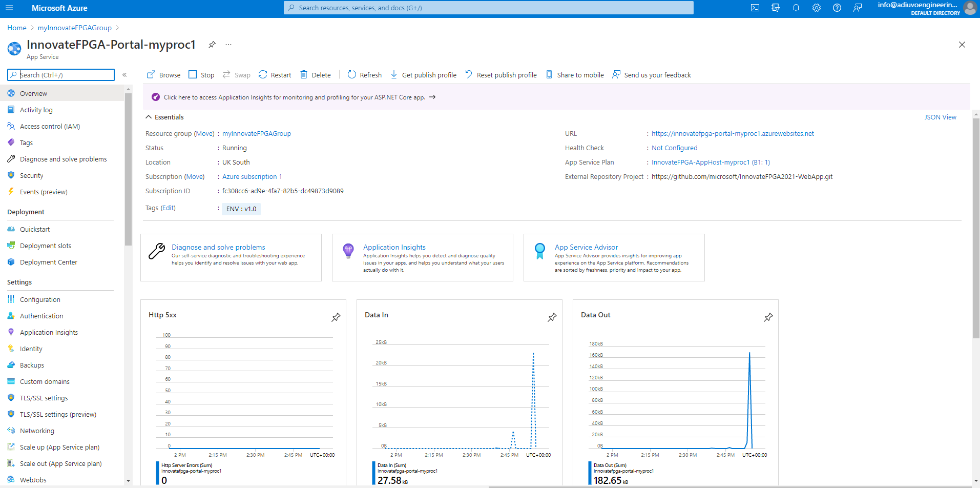Click the Restart toolbar button

[275, 75]
